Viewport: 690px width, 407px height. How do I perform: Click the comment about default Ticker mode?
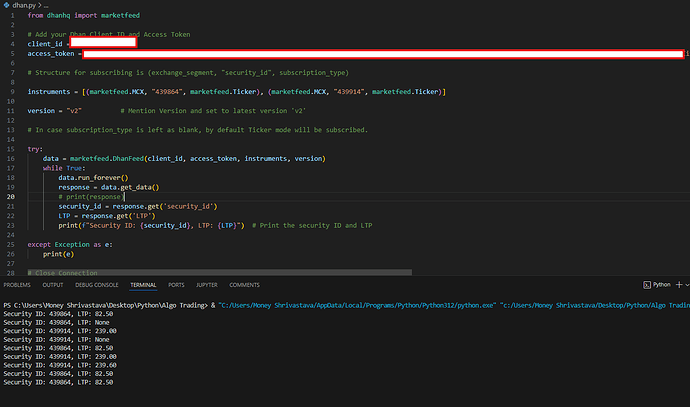pos(198,130)
